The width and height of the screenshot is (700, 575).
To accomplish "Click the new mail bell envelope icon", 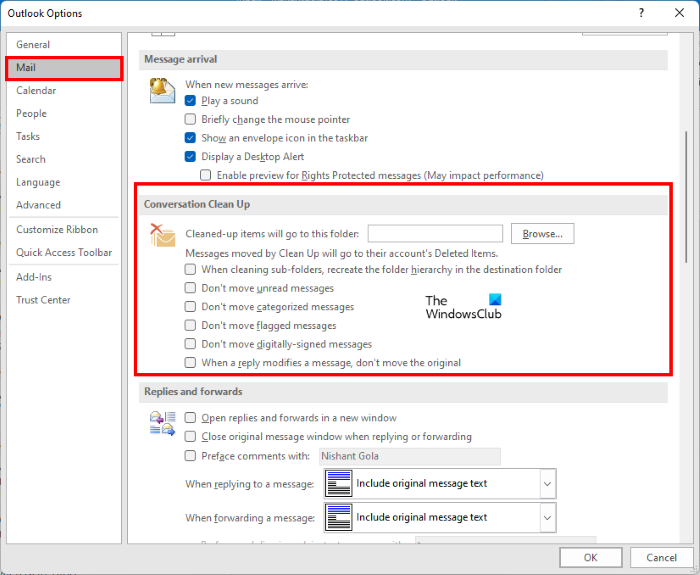I will pyautogui.click(x=162, y=91).
